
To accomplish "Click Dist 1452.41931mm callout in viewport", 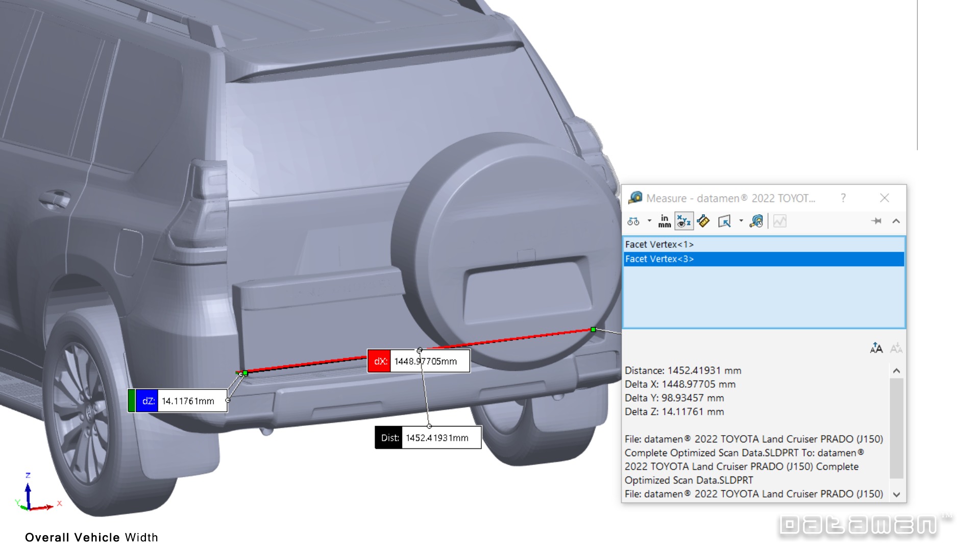I will click(x=428, y=438).
